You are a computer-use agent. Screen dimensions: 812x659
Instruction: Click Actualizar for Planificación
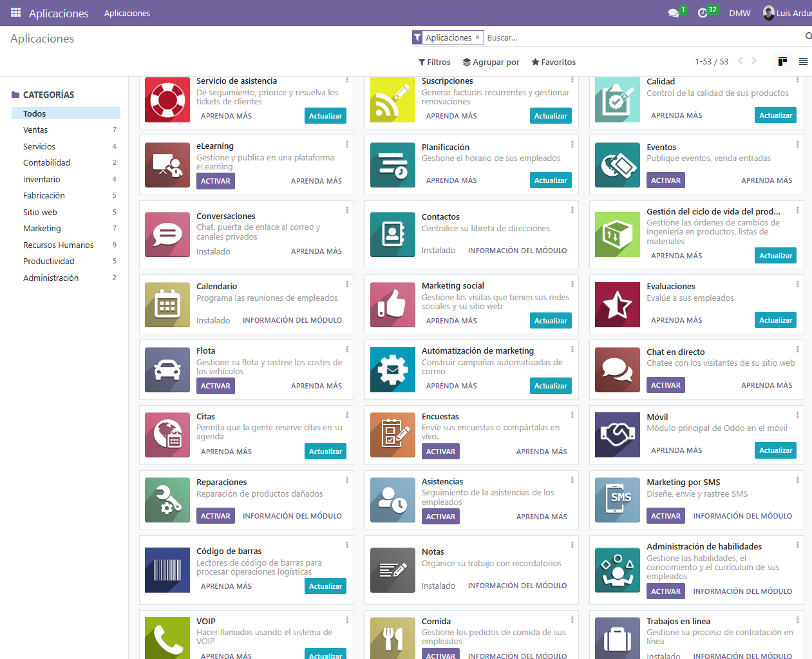[x=551, y=180]
